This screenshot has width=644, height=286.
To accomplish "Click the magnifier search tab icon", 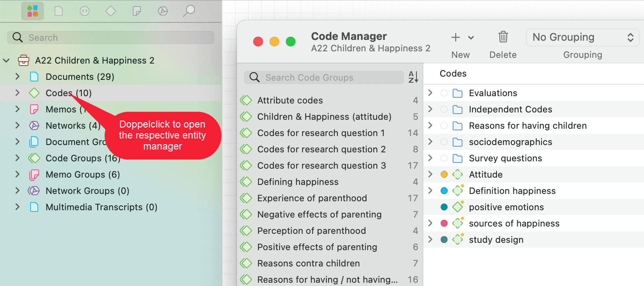I will [x=189, y=11].
